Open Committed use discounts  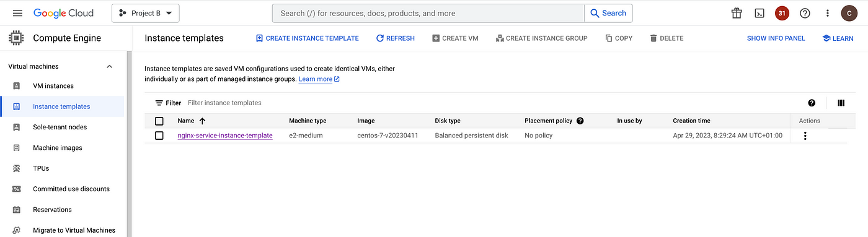click(x=71, y=189)
